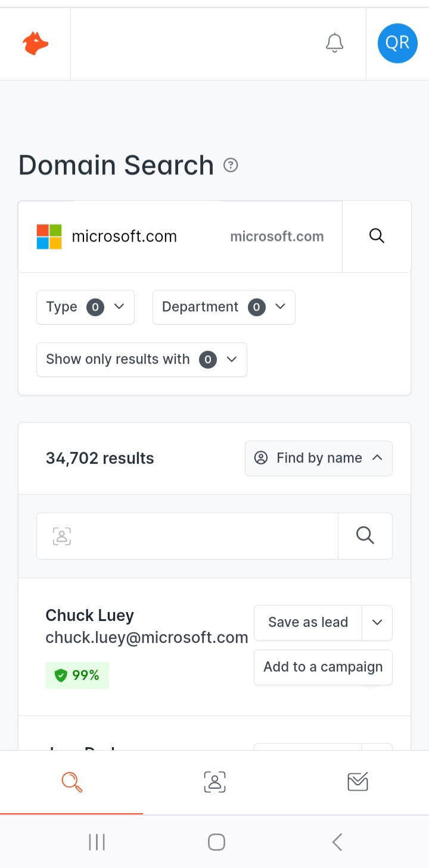Expand the Type filter dropdown
This screenshot has height=868, width=429.
pos(85,307)
